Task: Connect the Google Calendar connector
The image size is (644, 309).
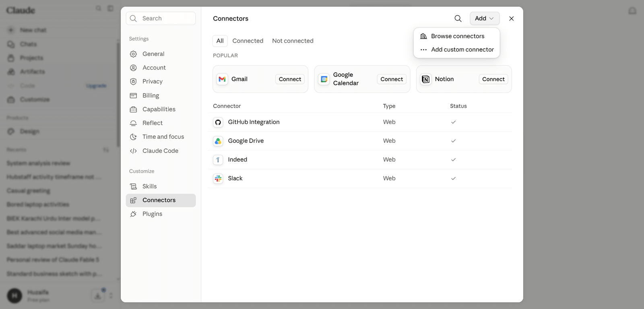Action: pyautogui.click(x=392, y=79)
